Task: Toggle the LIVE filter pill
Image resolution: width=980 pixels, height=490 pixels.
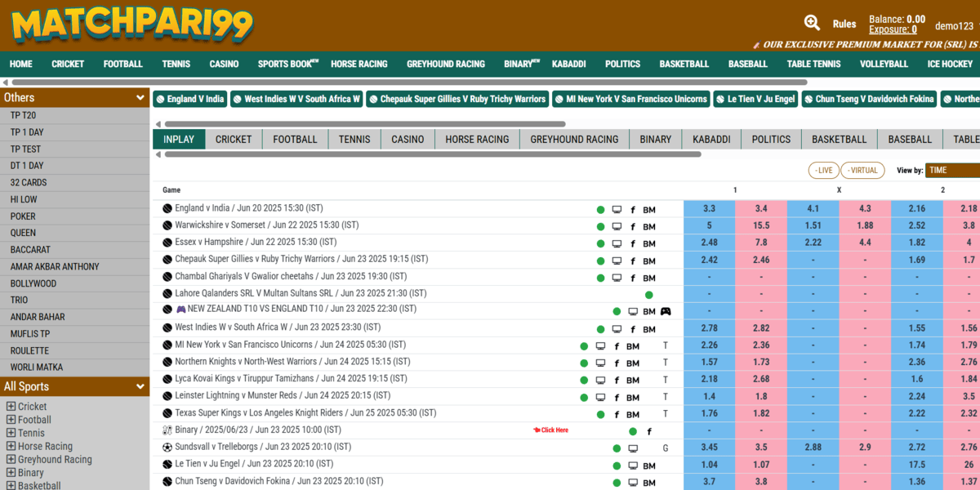Action: click(823, 170)
